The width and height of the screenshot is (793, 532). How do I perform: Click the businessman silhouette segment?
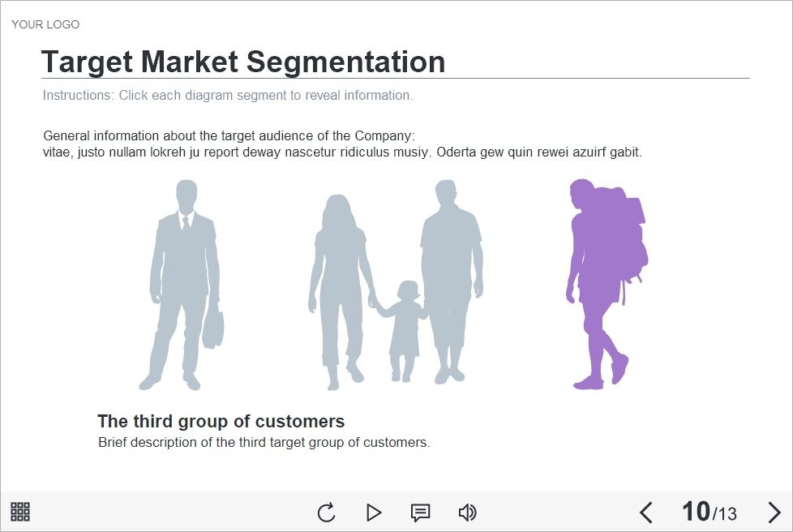click(x=182, y=285)
